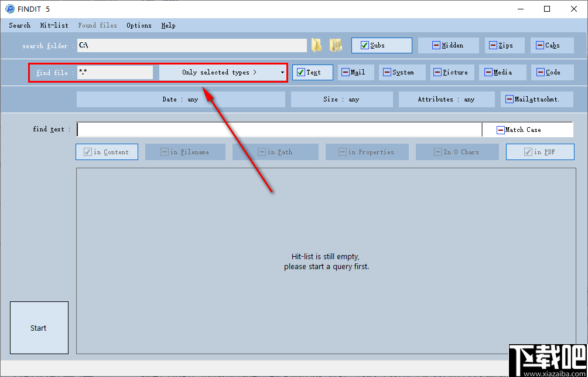This screenshot has height=377, width=588.
Task: Click the single folder browse icon
Action: (x=316, y=45)
